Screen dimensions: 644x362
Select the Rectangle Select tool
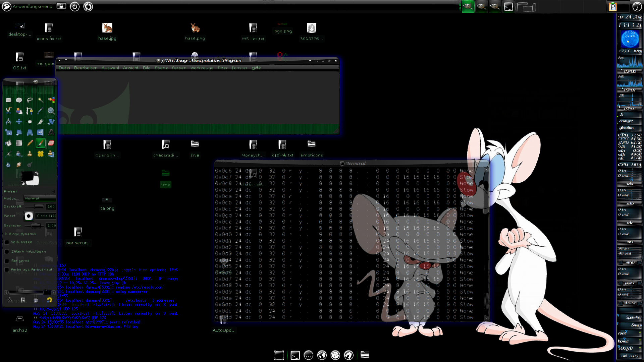(x=8, y=100)
